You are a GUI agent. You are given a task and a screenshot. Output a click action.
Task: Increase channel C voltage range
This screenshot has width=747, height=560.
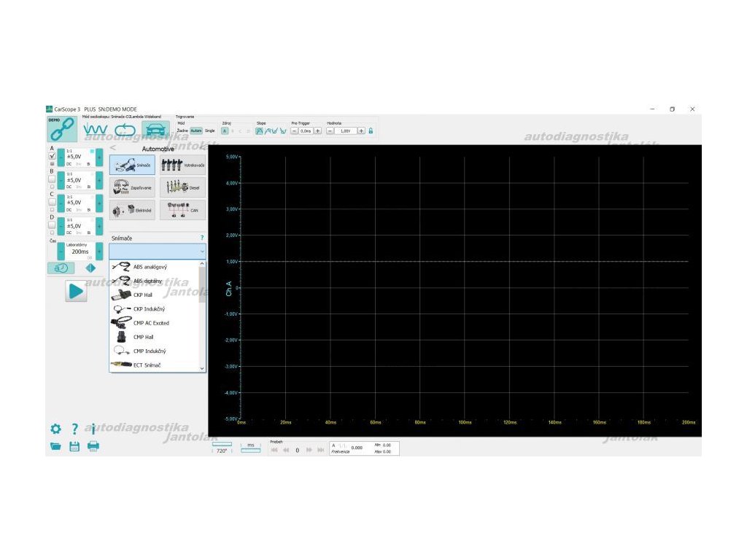tap(99, 203)
